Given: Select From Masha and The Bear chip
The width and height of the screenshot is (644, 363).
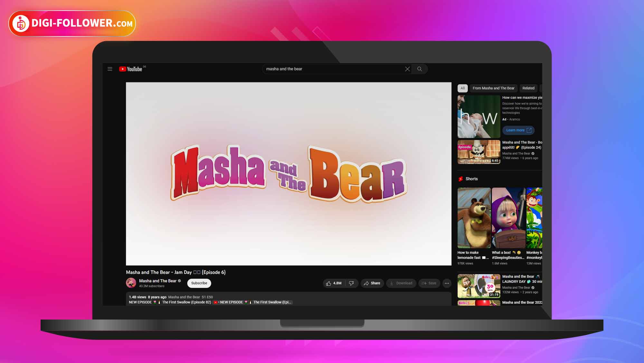Looking at the screenshot, I should (x=493, y=88).
